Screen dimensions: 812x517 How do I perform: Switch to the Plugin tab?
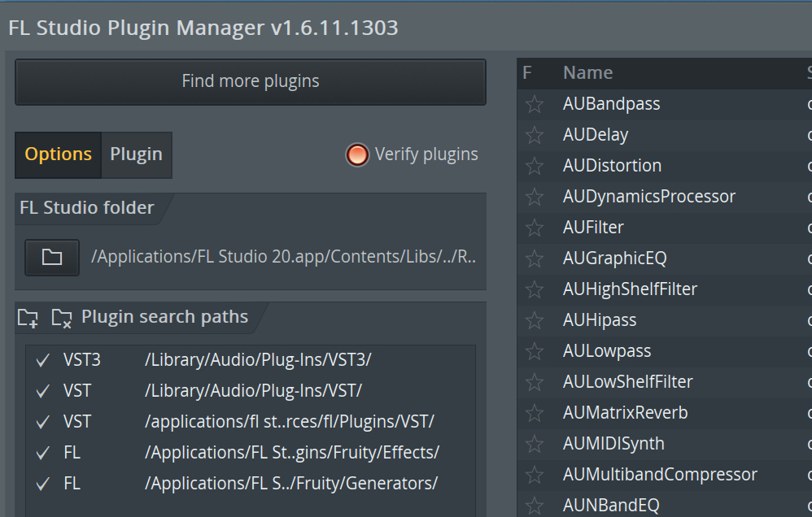pyautogui.click(x=136, y=154)
